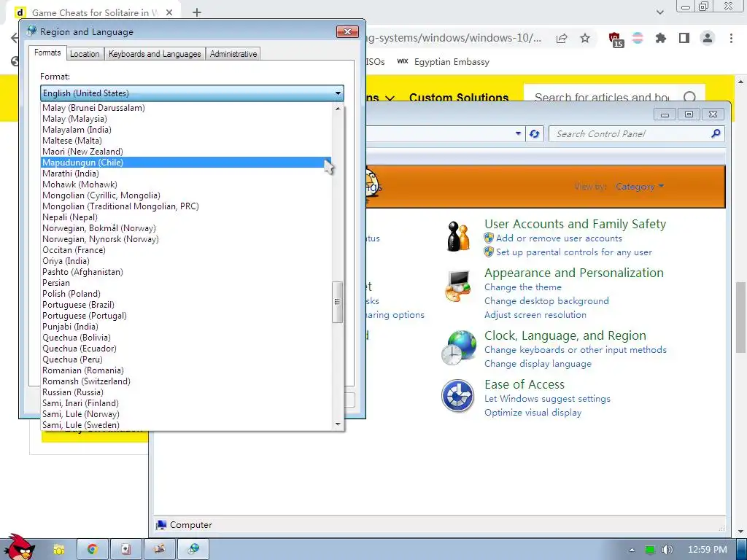Select the Formats tab
747x560 pixels.
pos(47,52)
